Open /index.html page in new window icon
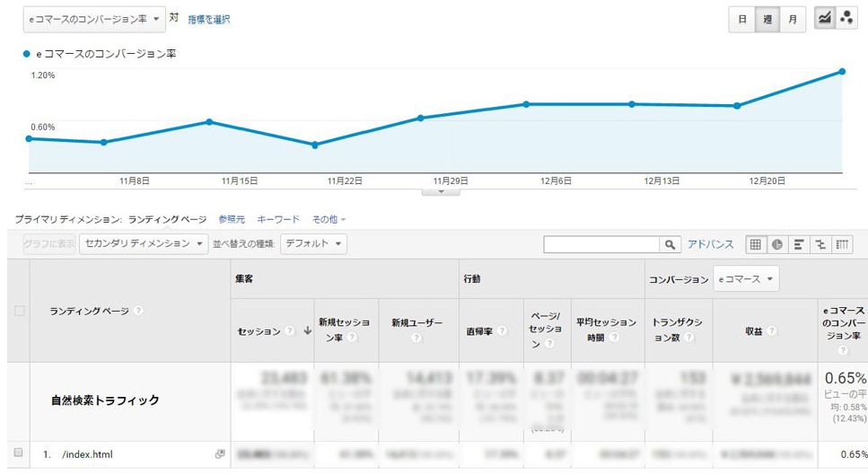 click(220, 454)
